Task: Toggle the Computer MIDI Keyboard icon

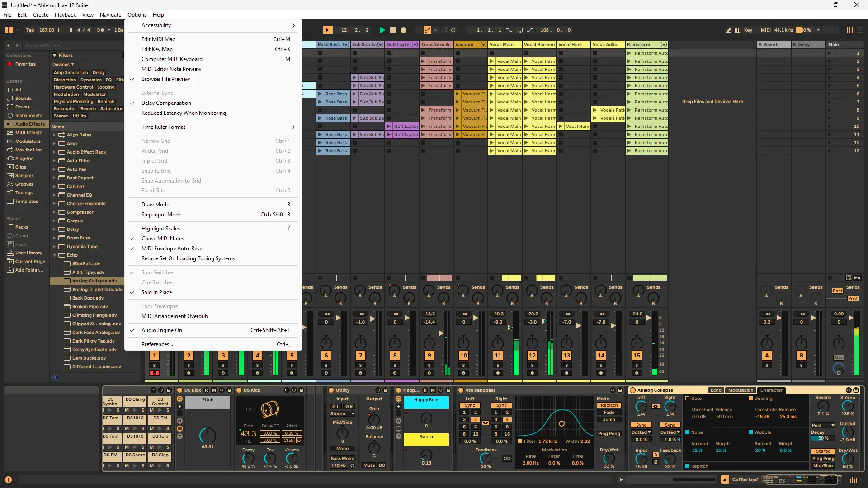Action: coord(738,30)
